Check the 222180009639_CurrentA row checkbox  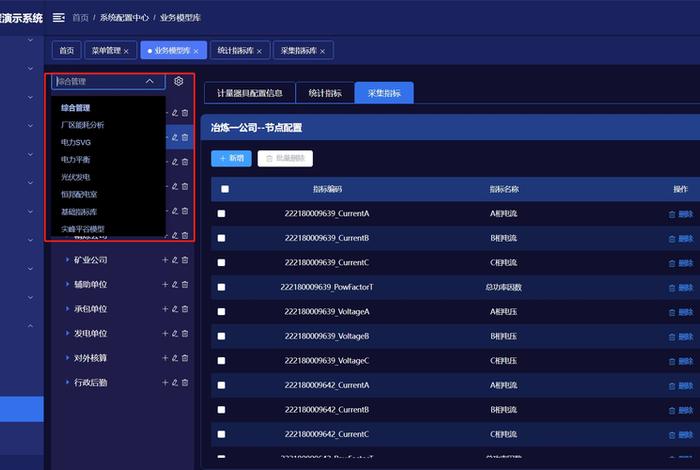pyautogui.click(x=222, y=214)
